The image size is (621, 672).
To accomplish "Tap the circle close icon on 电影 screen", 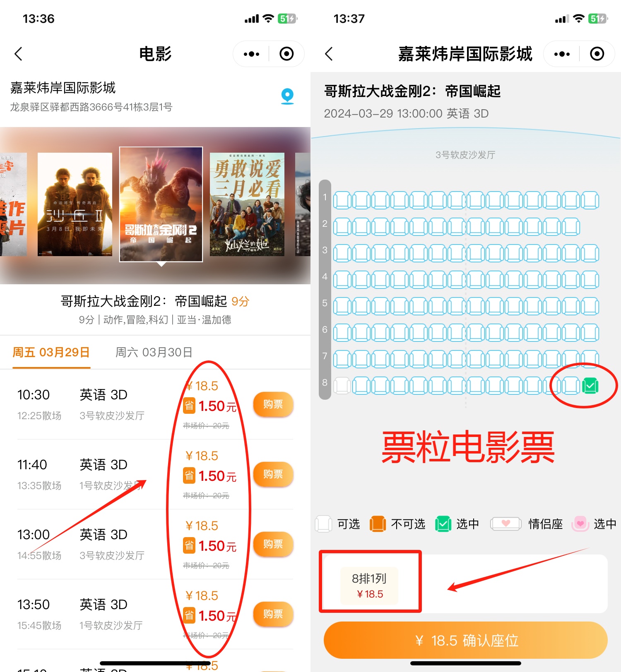I will (286, 54).
